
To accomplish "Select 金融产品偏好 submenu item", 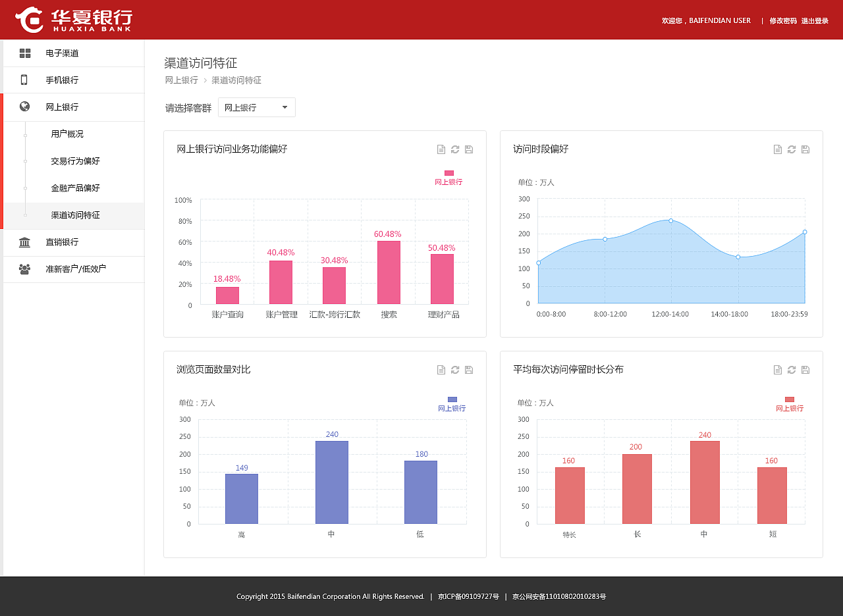I will pyautogui.click(x=75, y=188).
